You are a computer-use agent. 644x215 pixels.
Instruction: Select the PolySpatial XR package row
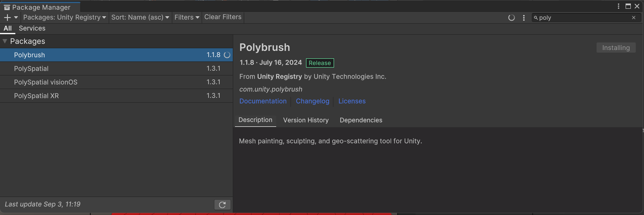116,96
